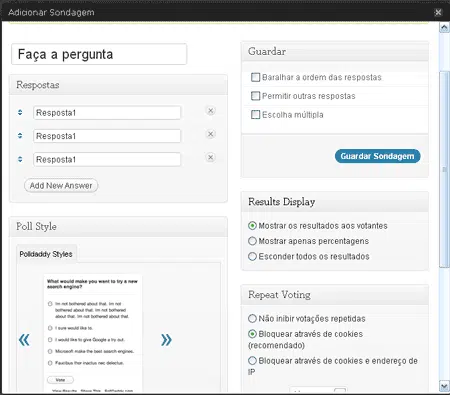Click Add New Answer button
Screen dimensions: 450x395
click(x=61, y=185)
